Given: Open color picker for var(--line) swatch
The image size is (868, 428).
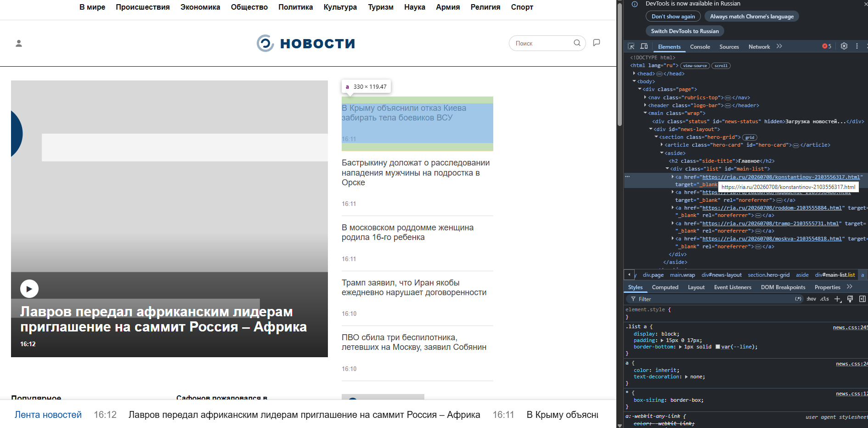Looking at the screenshot, I should 718,347.
